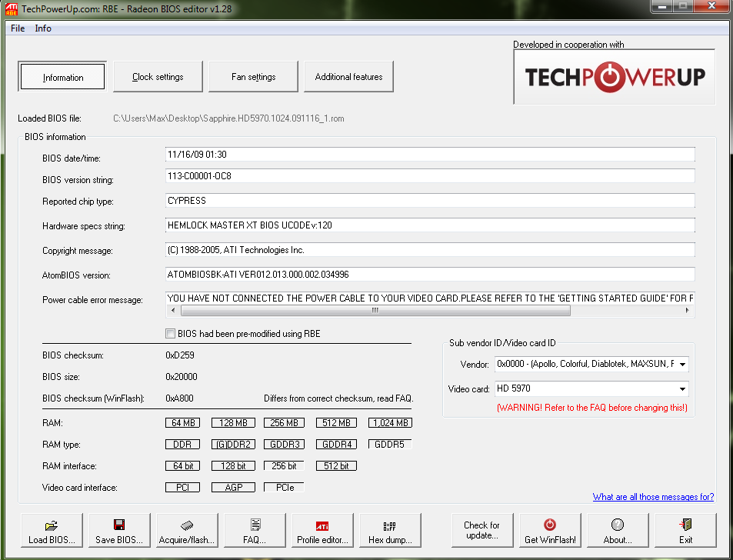Click the 128 bit RAM interface indicator
The image size is (733, 560).
click(233, 465)
